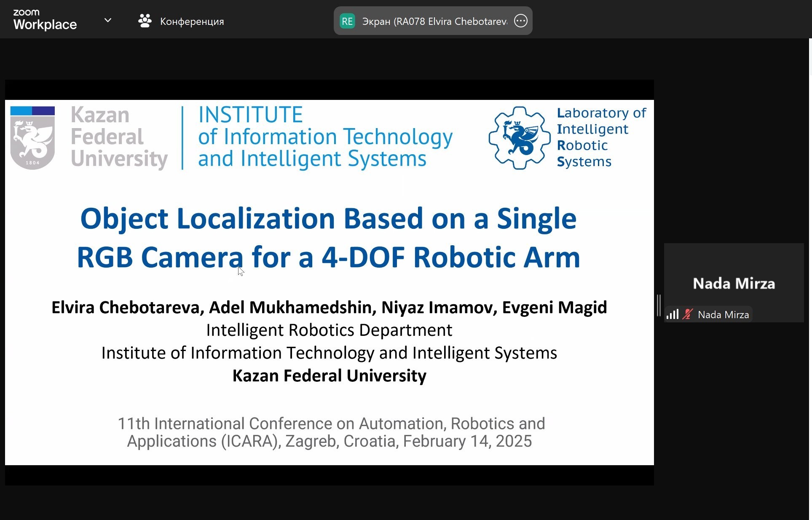The image size is (812, 520).
Task: Click the authors line starting with Elvira Chebotareva
Action: (x=329, y=307)
